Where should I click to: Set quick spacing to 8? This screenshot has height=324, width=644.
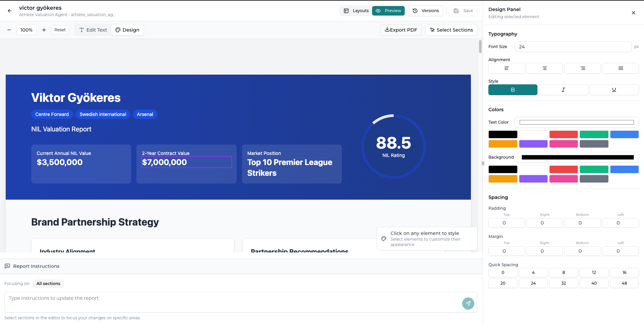564,273
